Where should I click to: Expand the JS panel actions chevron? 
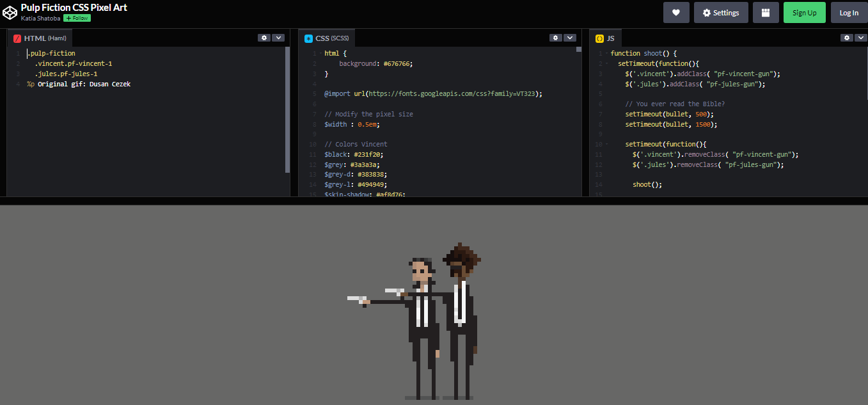click(x=860, y=38)
